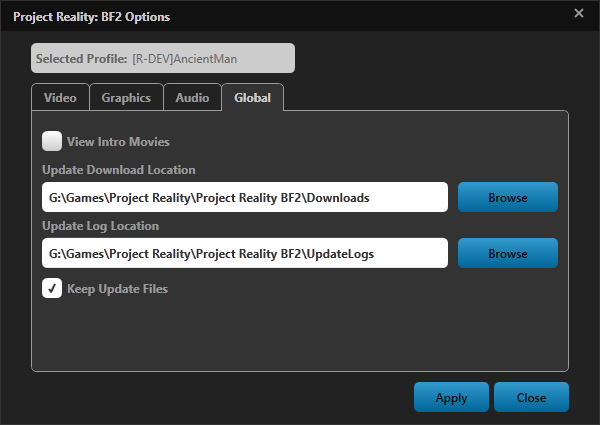Click the Update Download Location heading

click(x=119, y=170)
